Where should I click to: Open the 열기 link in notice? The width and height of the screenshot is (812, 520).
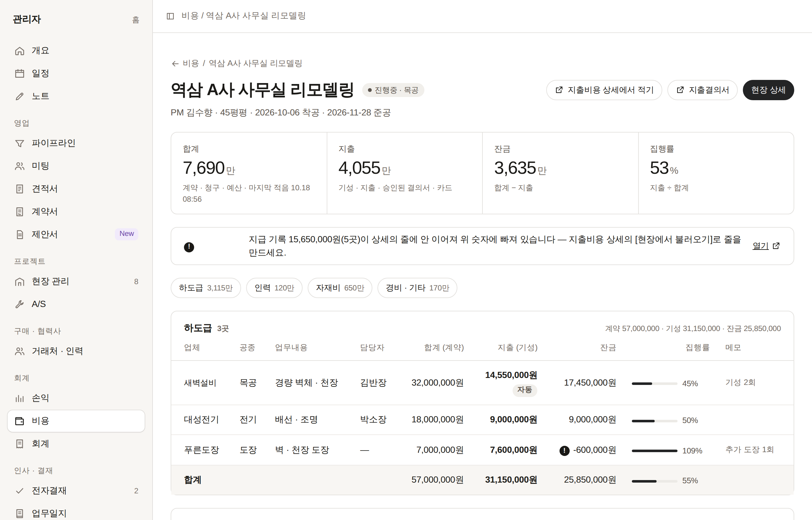[x=766, y=246]
